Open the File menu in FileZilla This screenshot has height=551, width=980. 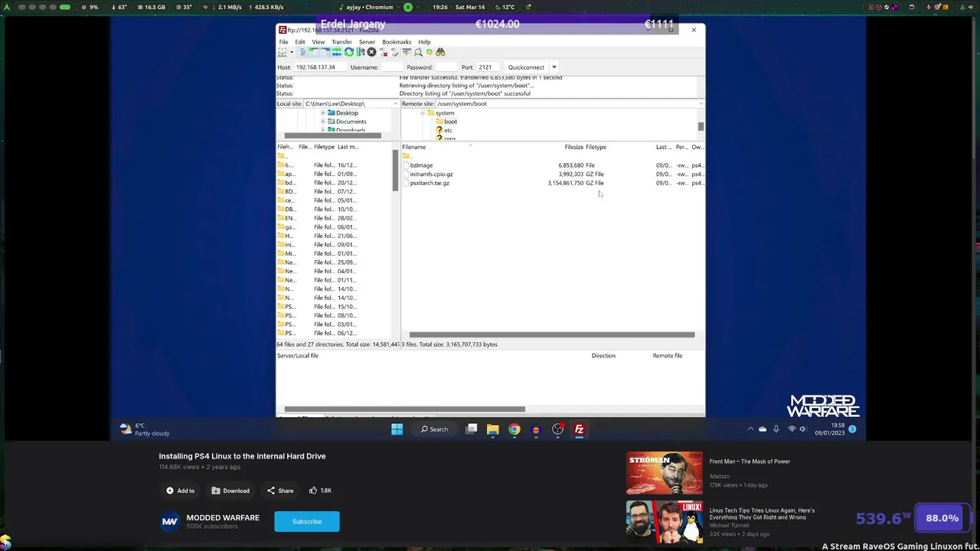[x=283, y=42]
